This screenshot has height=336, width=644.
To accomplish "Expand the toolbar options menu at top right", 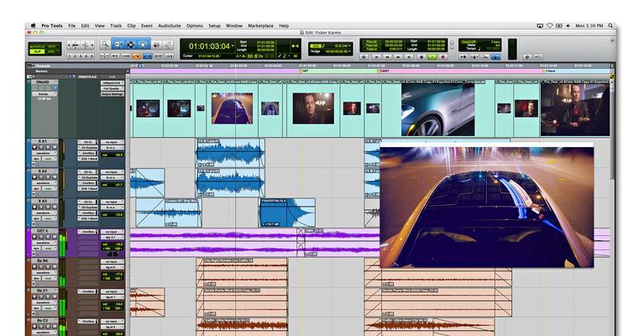I will [612, 40].
